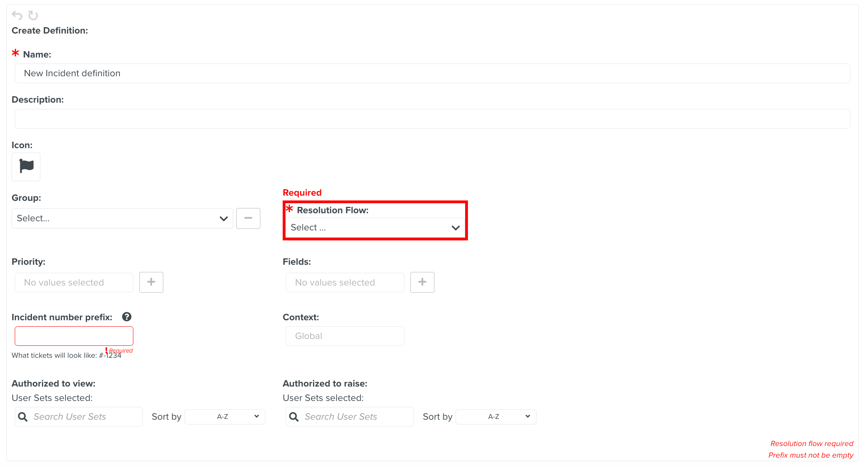Open Sort by dropdown for Authorized to view
The height and width of the screenshot is (468, 868).
[225, 416]
